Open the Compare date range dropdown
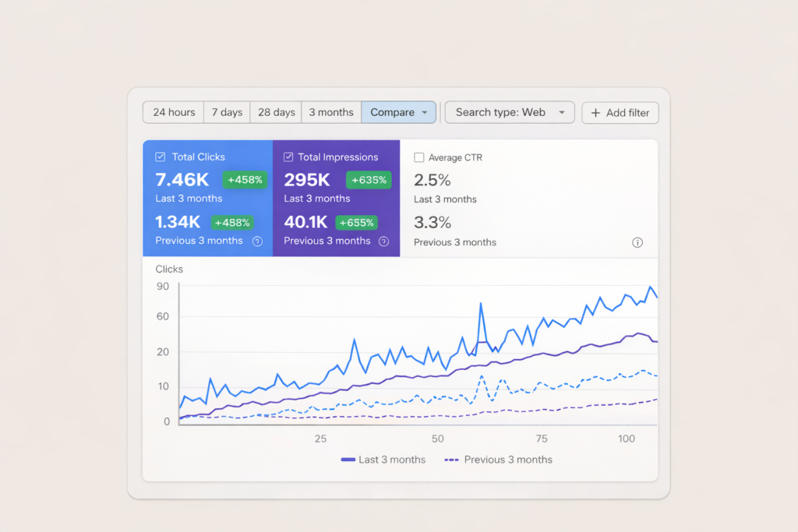The height and width of the screenshot is (532, 798). 398,112
